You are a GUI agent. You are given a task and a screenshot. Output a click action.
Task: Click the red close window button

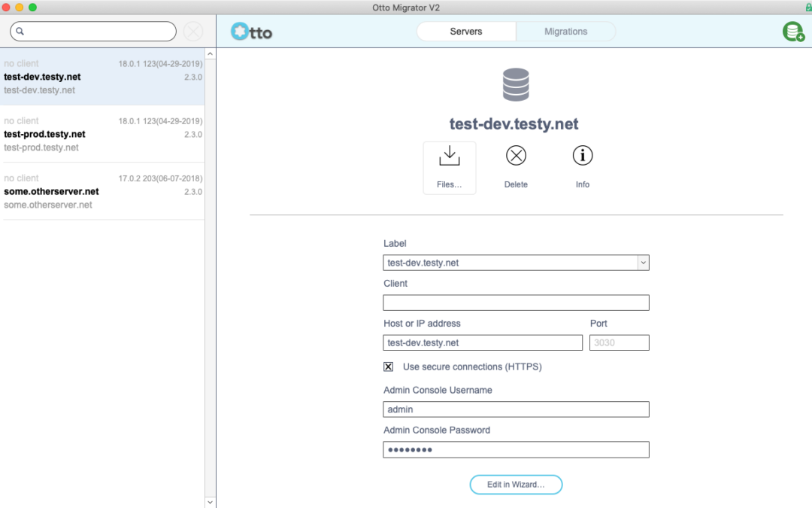coord(6,8)
